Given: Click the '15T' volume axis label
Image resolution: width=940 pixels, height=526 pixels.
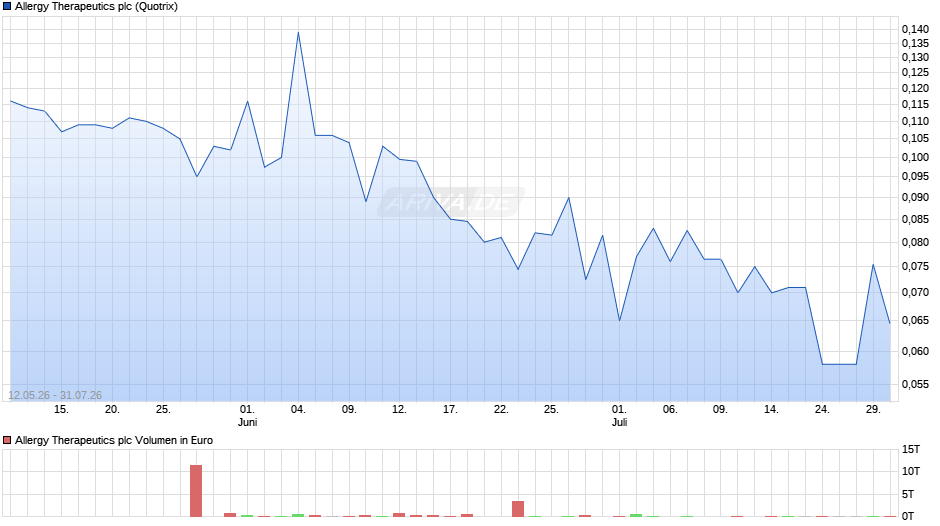Looking at the screenshot, I should pyautogui.click(x=911, y=449).
